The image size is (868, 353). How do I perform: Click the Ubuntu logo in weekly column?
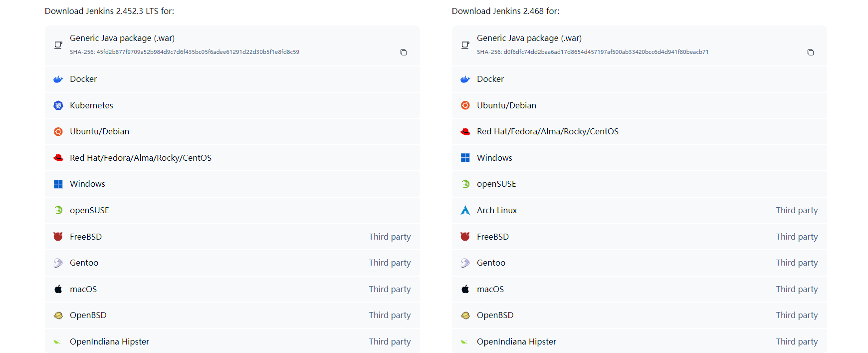[x=465, y=105]
